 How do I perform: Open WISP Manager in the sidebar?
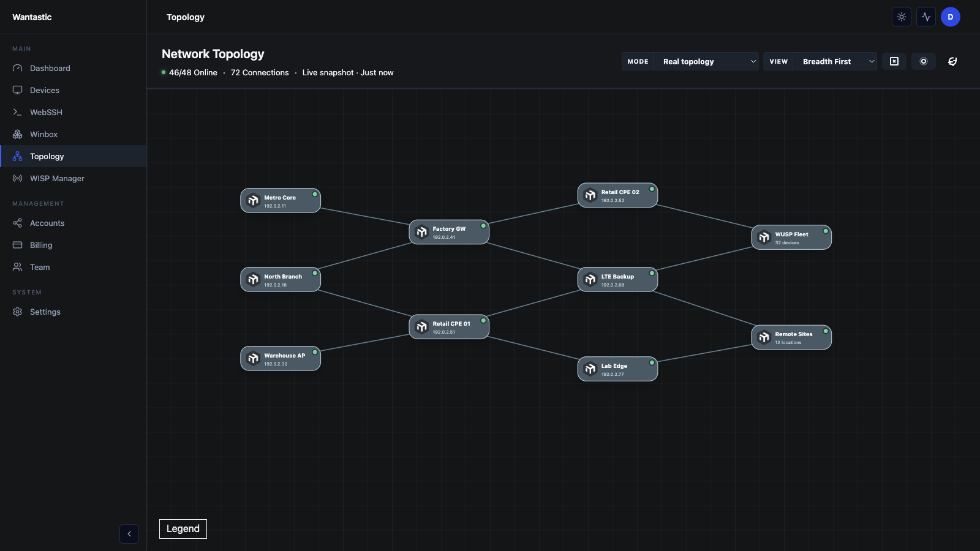73,178
